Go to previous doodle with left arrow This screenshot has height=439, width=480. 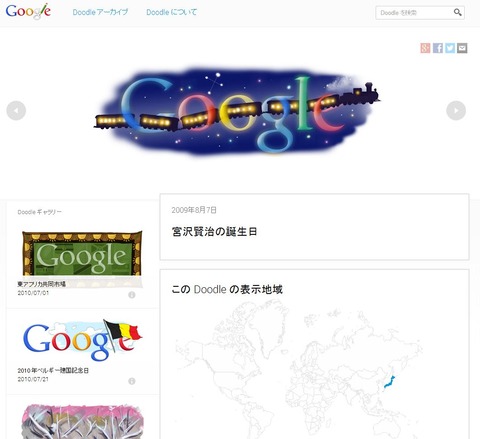[x=16, y=110]
